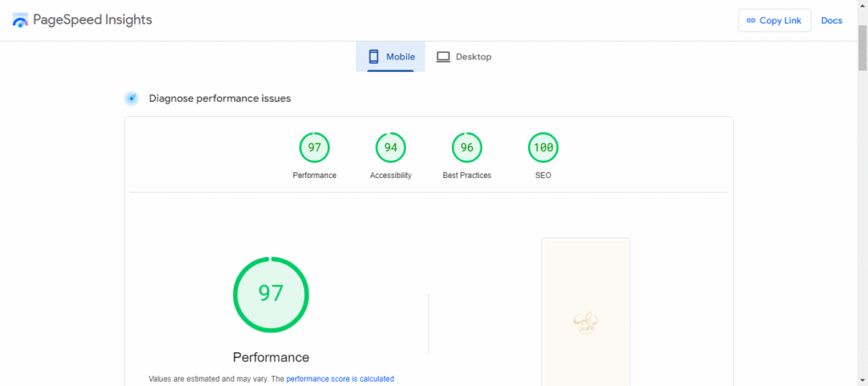The height and width of the screenshot is (386, 868).
Task: Select the Best Practices 96 gauge
Action: coord(467,148)
